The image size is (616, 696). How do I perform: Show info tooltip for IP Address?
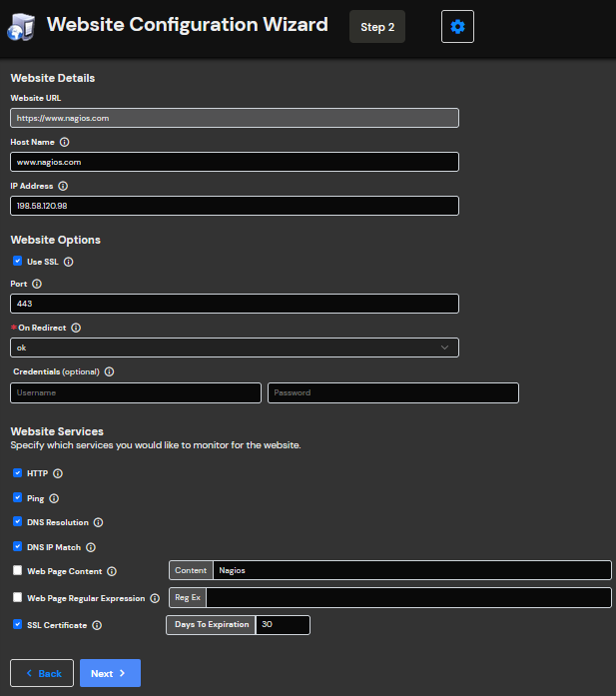[63, 186]
